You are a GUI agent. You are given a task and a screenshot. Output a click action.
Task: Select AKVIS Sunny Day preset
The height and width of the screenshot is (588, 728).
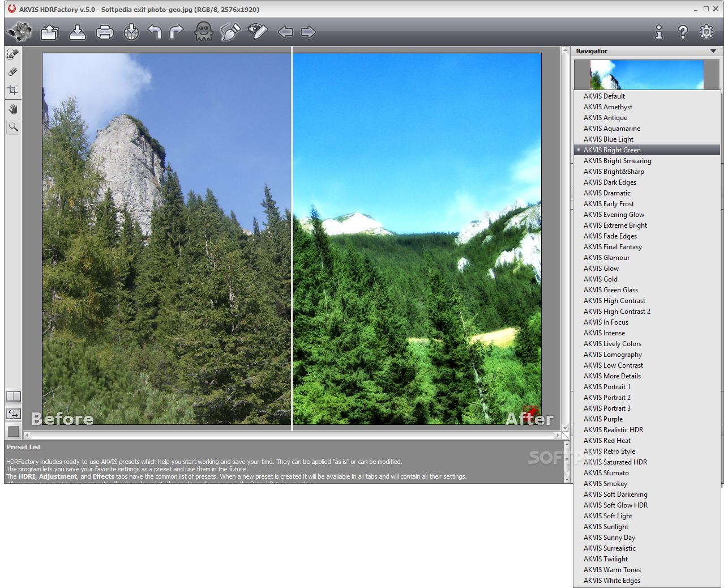[647, 538]
